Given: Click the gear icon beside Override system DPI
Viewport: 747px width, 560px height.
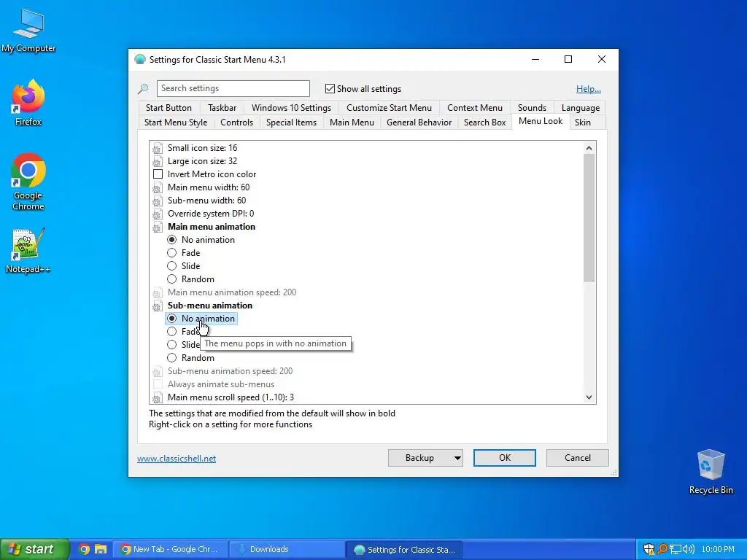Looking at the screenshot, I should pyautogui.click(x=157, y=214).
